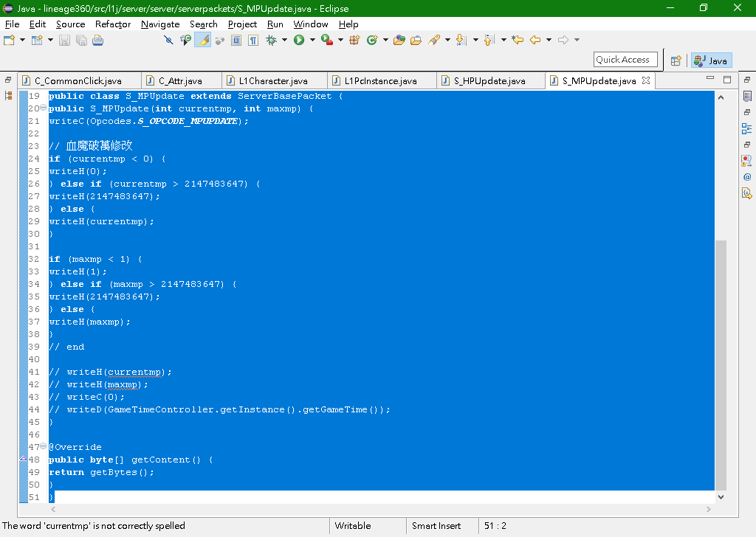Close the S_MPUpdate.java editor tab
756x537 pixels.
(x=646, y=80)
